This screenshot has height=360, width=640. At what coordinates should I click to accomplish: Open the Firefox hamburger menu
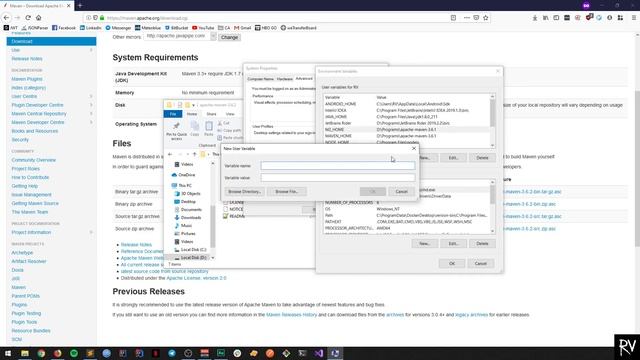(x=634, y=18)
